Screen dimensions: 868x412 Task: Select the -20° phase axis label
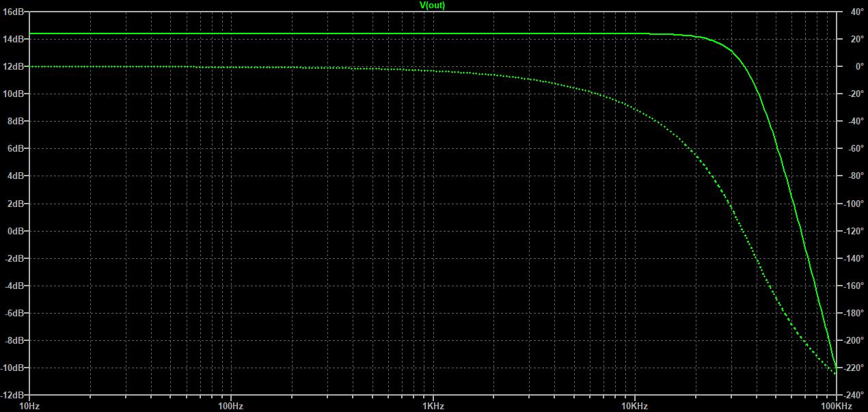click(x=856, y=94)
